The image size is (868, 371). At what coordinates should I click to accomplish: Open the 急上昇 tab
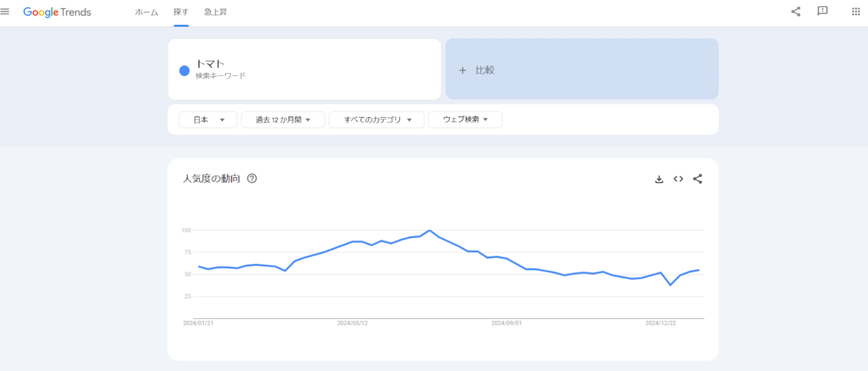point(216,12)
